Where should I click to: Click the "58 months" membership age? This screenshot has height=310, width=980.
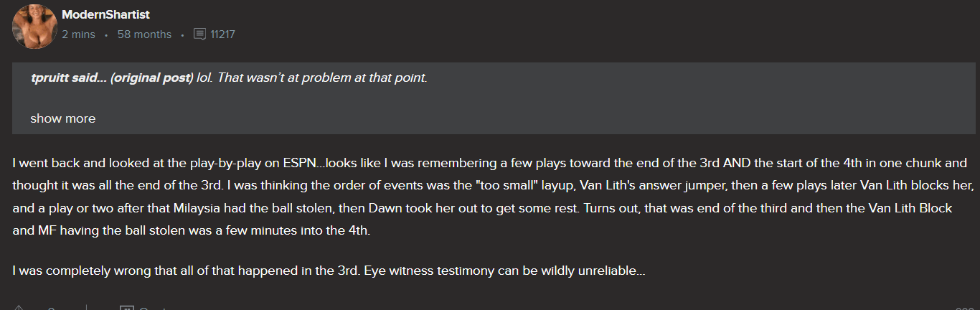point(144,34)
